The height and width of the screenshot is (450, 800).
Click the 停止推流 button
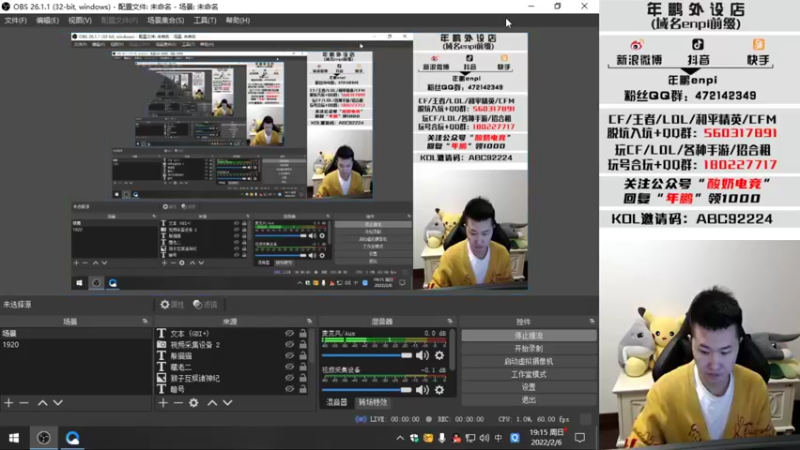tap(529, 336)
